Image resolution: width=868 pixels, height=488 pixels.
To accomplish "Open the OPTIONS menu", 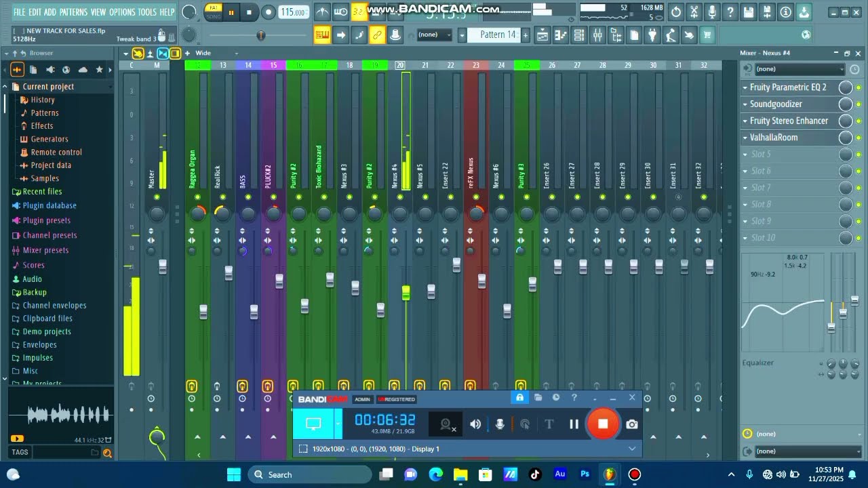I will click(122, 12).
